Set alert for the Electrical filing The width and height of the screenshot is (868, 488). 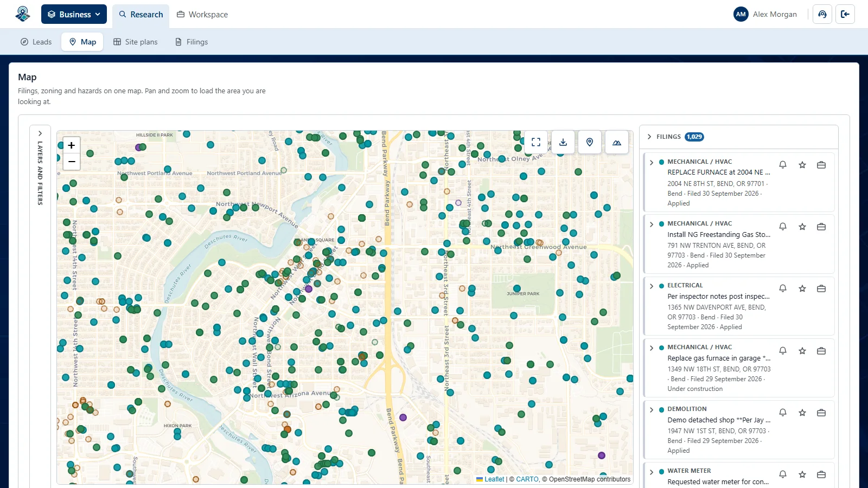click(783, 288)
